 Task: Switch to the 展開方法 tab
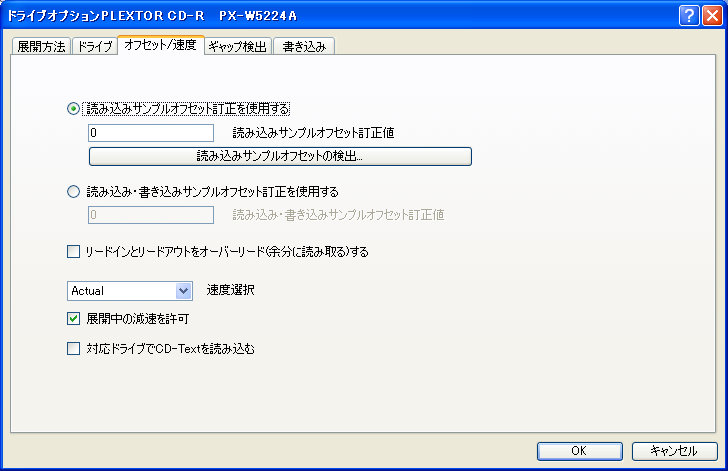(41, 46)
